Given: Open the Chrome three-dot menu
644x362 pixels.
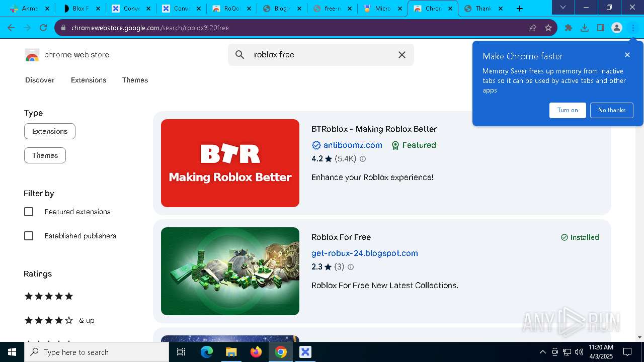Looking at the screenshot, I should coord(633,28).
